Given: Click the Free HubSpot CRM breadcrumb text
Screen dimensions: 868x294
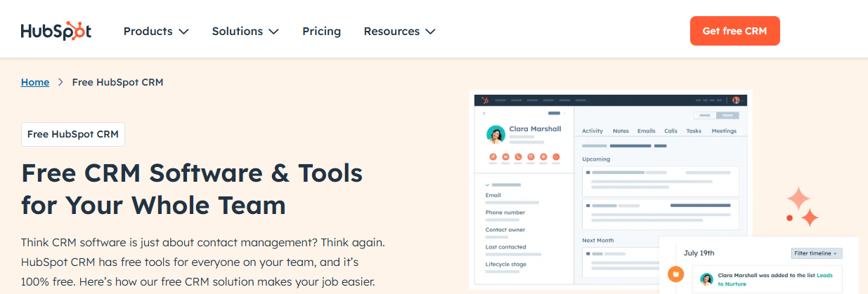Looking at the screenshot, I should [x=117, y=82].
